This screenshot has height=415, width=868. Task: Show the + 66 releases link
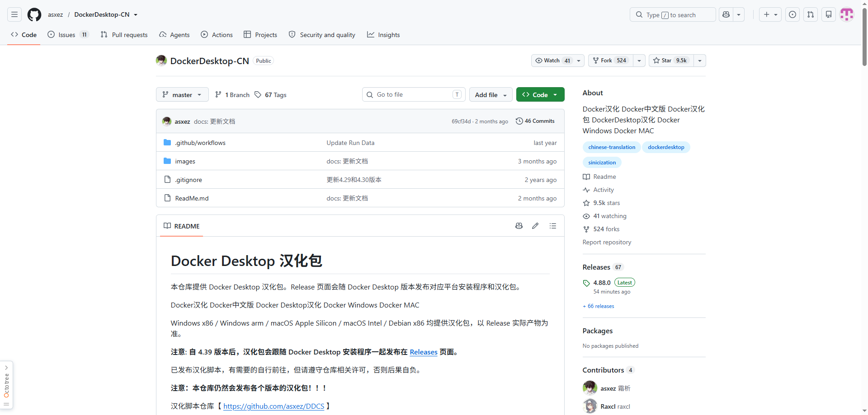tap(599, 306)
